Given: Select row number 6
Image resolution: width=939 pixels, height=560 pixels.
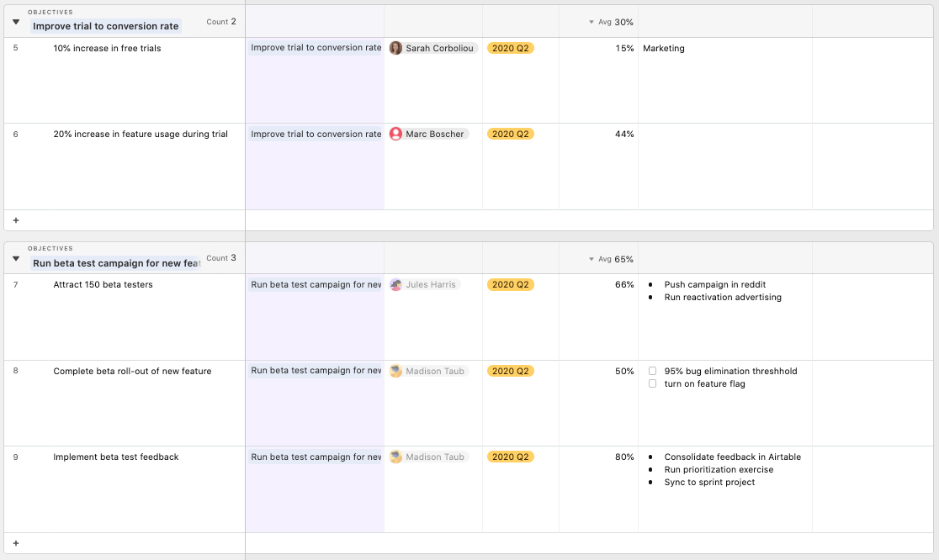Looking at the screenshot, I should pyautogui.click(x=16, y=134).
